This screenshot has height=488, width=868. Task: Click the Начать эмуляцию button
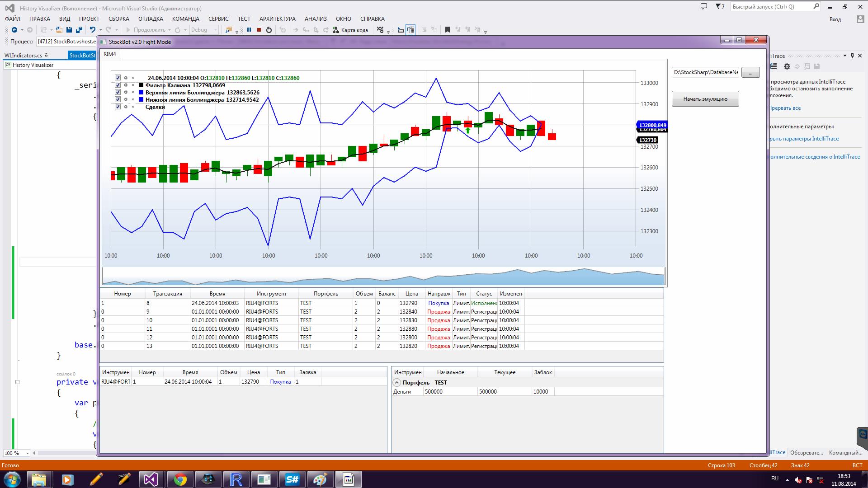point(705,99)
